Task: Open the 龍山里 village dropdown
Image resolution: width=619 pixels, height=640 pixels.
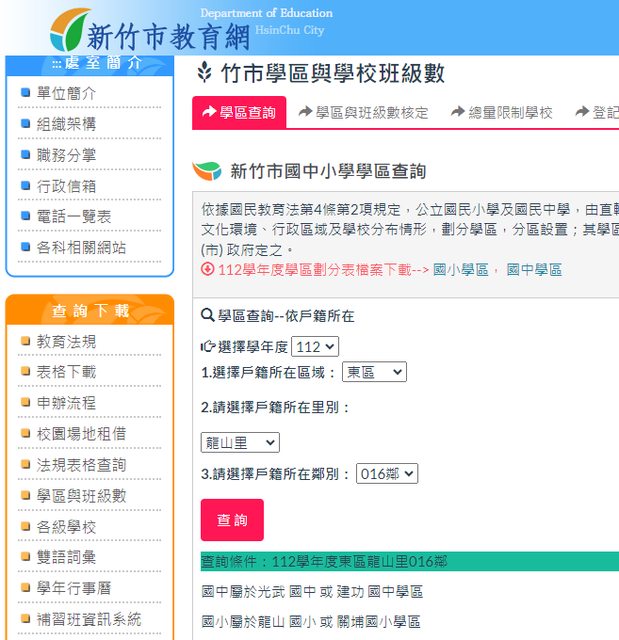Action: point(240,442)
